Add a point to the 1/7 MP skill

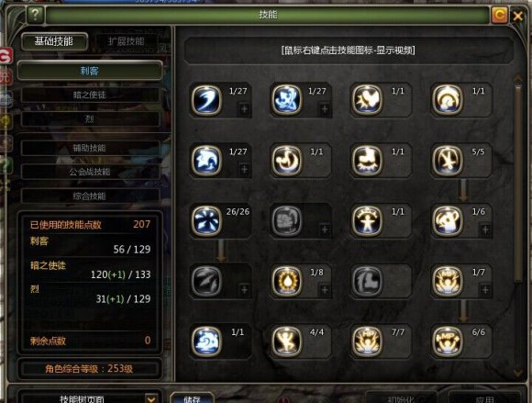click(x=485, y=290)
